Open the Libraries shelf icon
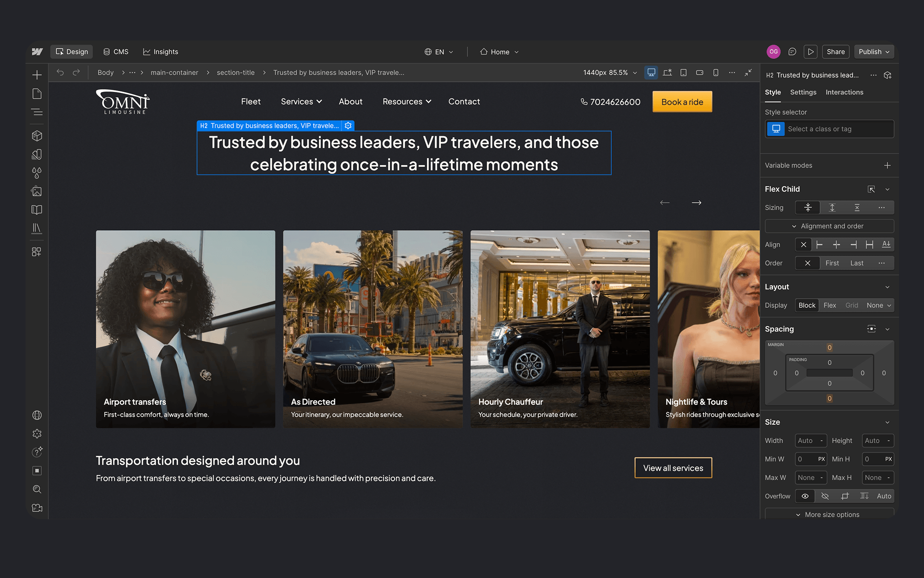The image size is (924, 578). pos(37,228)
